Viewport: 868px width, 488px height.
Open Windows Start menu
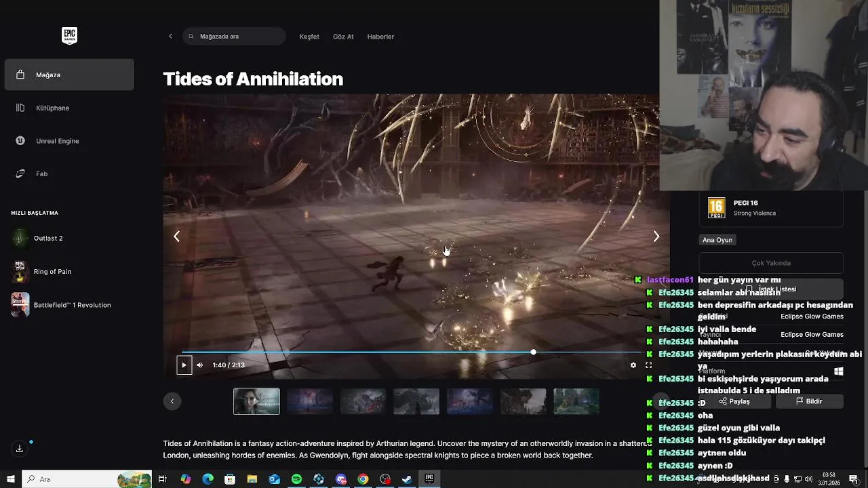point(11,479)
